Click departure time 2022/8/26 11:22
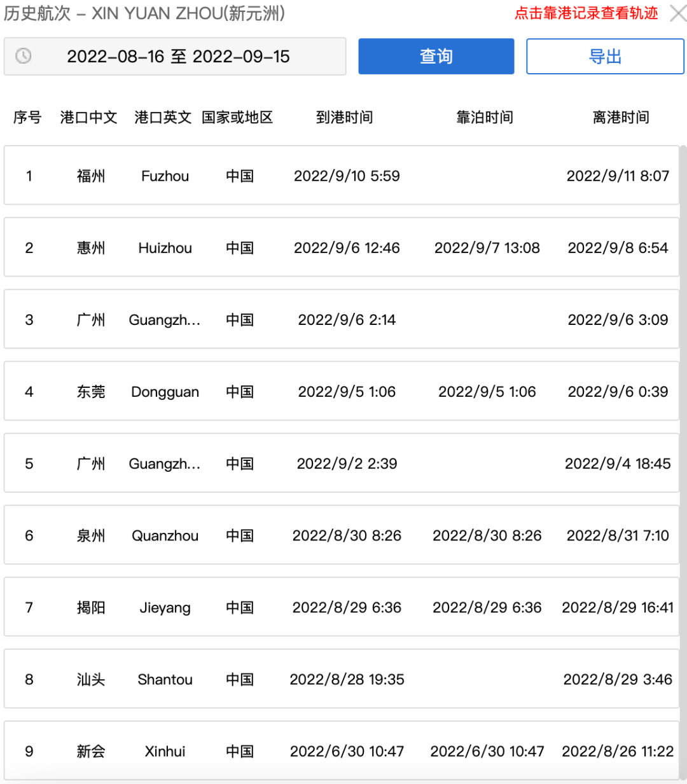Viewport: 687px width, 784px height. point(618,751)
